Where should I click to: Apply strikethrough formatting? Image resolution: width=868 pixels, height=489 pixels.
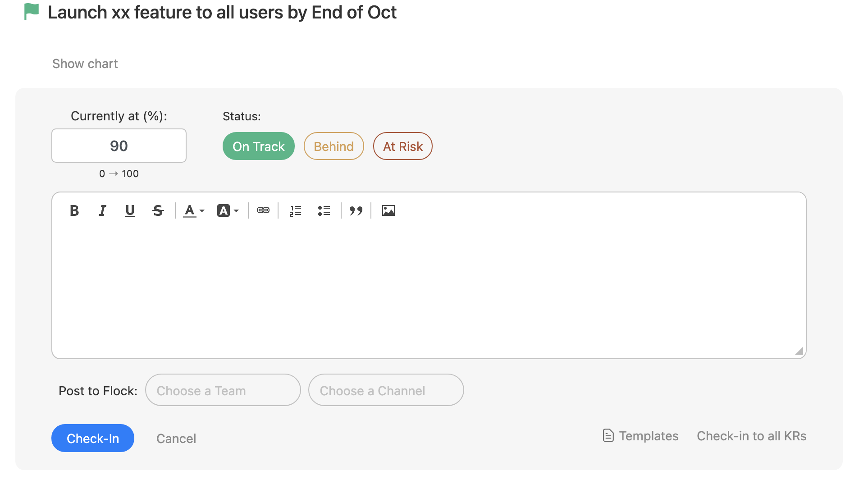pyautogui.click(x=158, y=210)
